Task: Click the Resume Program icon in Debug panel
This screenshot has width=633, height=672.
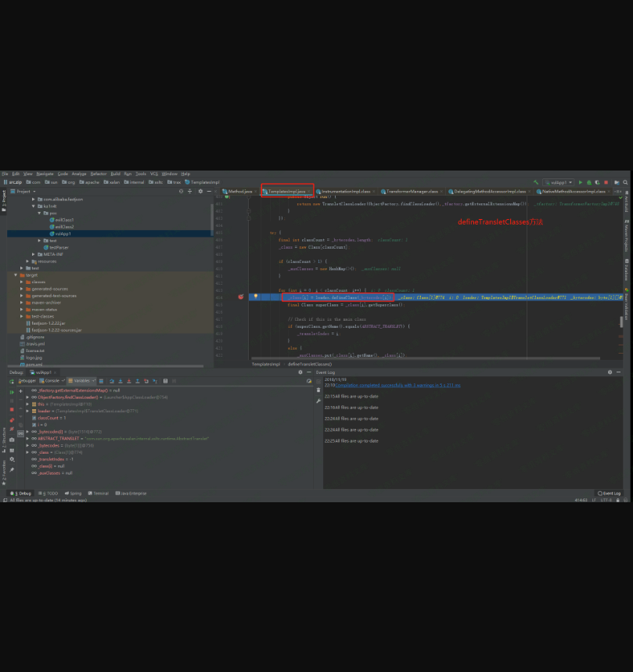Action: pyautogui.click(x=12, y=390)
